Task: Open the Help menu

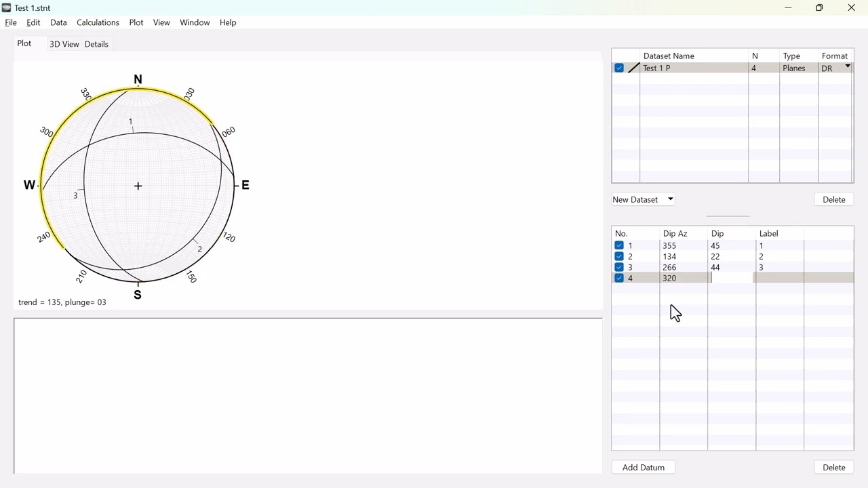Action: pyautogui.click(x=228, y=22)
